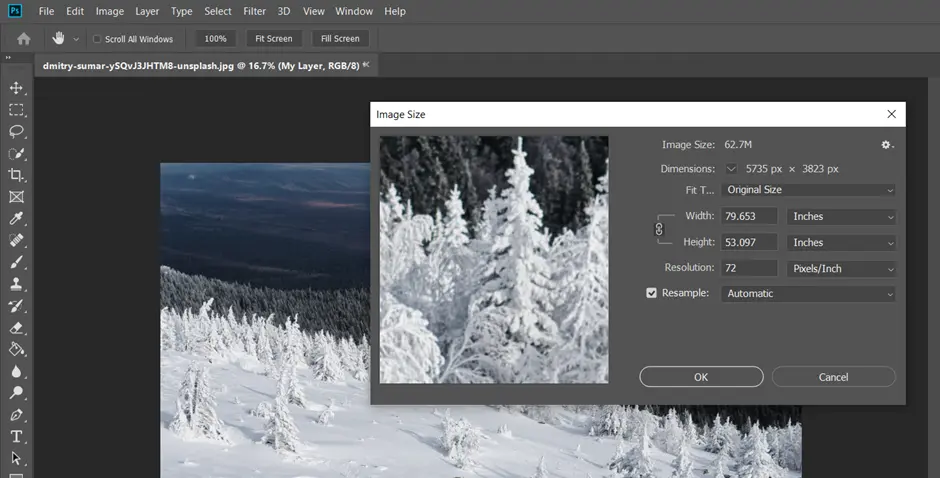
Task: Click the snowy trees preview thumbnail
Action: (494, 260)
